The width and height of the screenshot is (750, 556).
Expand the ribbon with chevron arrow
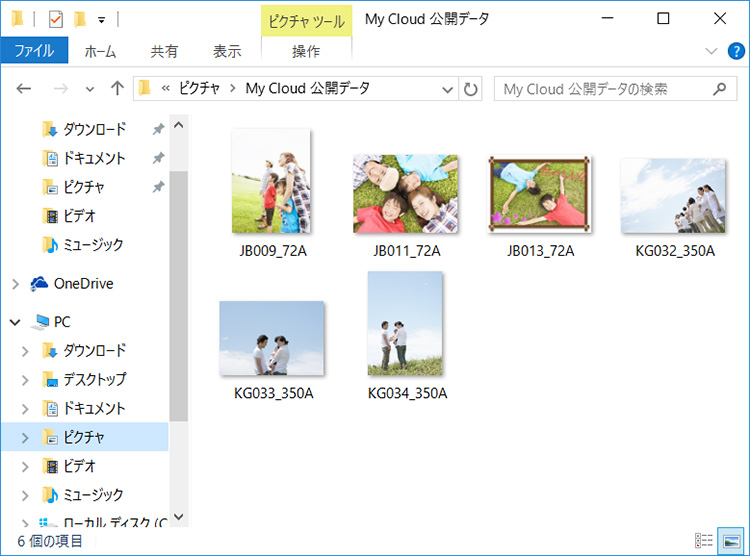point(712,51)
